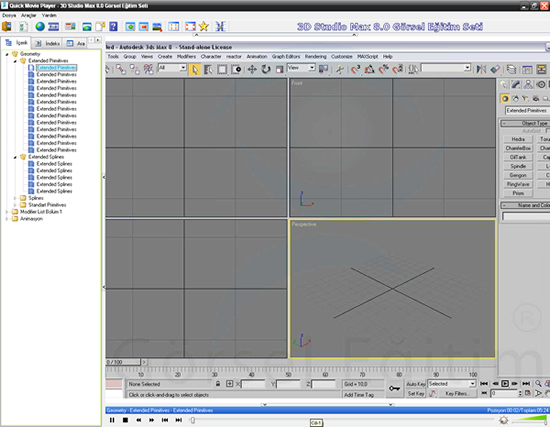
Task: Click the OilTank object type button
Action: click(x=518, y=157)
